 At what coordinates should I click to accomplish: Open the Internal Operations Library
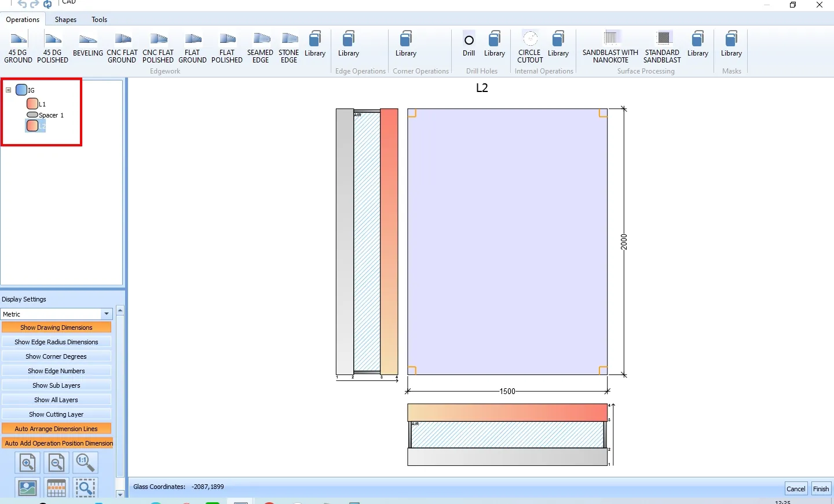coord(558,44)
